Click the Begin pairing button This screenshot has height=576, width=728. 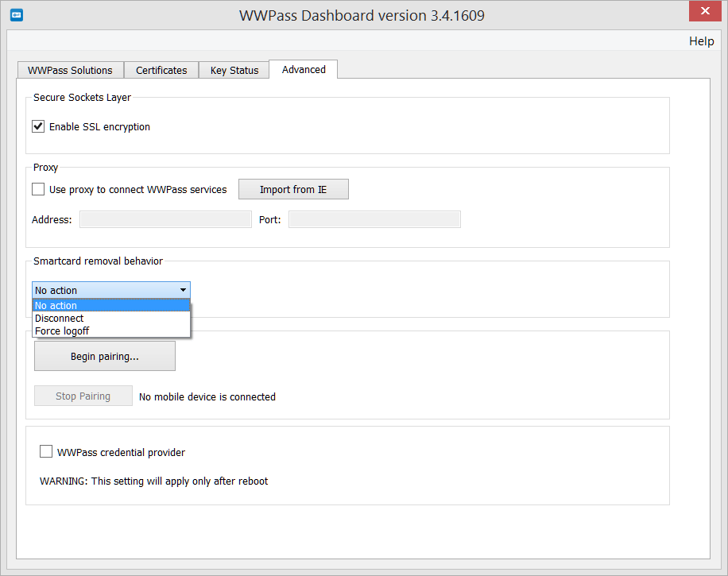tap(104, 355)
